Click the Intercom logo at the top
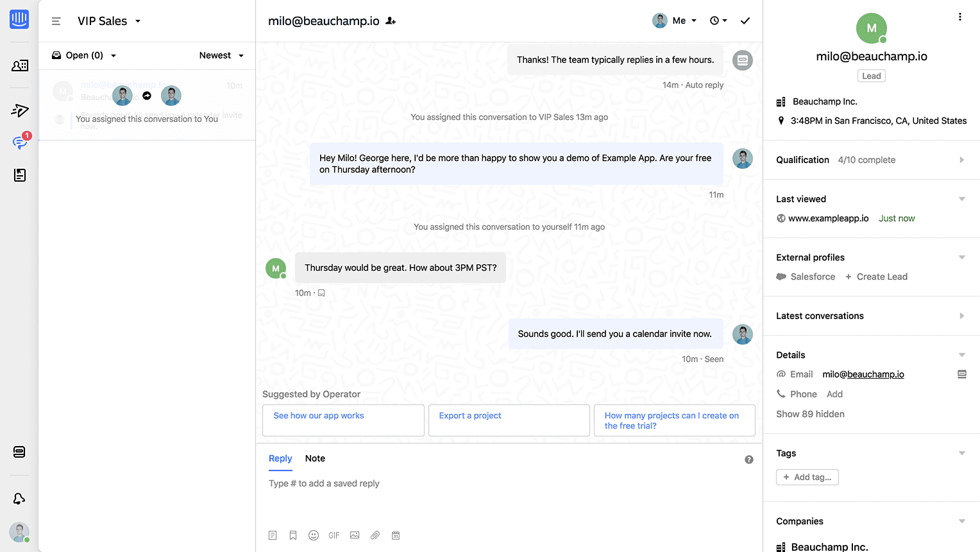Viewport: 980px width, 552px height. (19, 19)
